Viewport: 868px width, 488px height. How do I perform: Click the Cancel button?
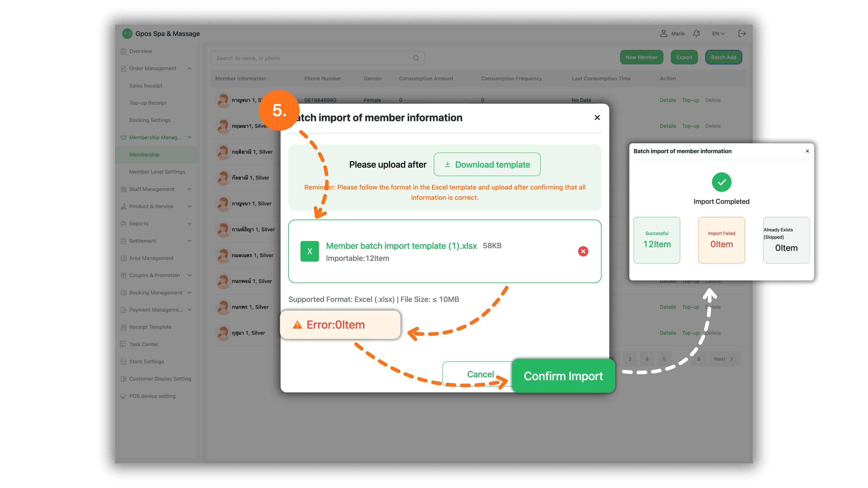point(480,374)
